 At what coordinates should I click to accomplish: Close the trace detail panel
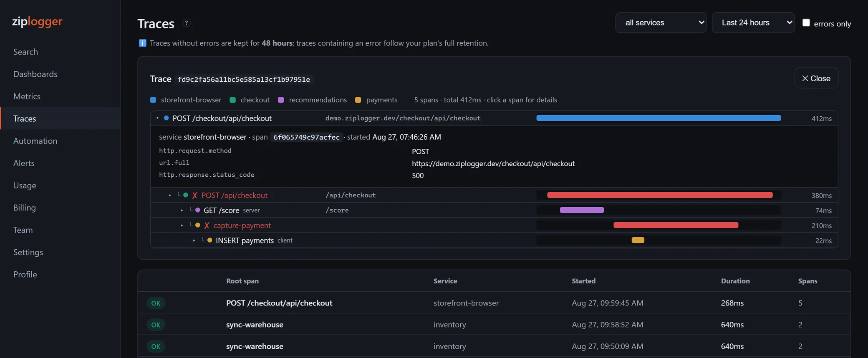816,78
